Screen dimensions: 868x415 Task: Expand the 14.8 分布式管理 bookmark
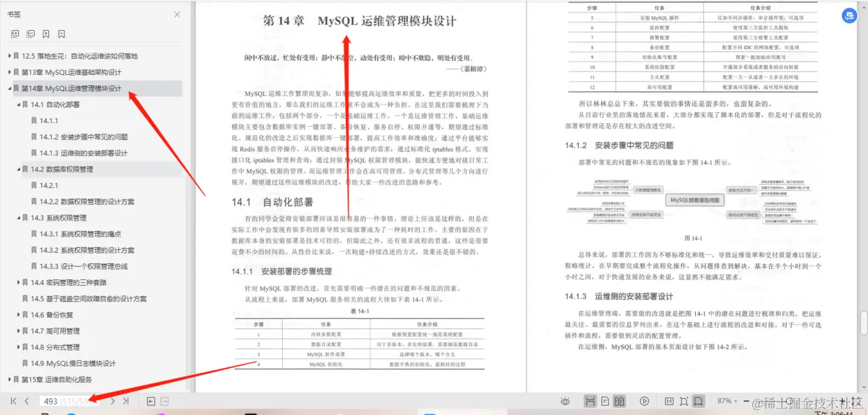point(19,347)
